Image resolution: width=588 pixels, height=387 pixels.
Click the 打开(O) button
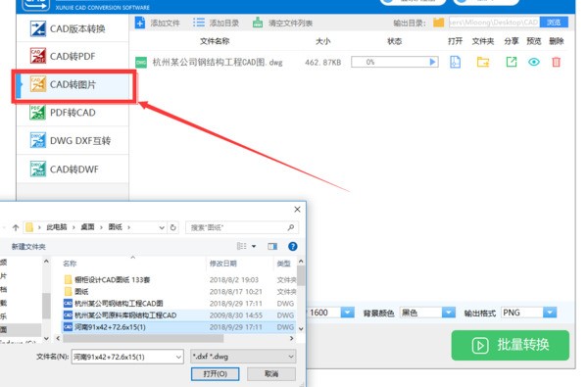(x=216, y=374)
